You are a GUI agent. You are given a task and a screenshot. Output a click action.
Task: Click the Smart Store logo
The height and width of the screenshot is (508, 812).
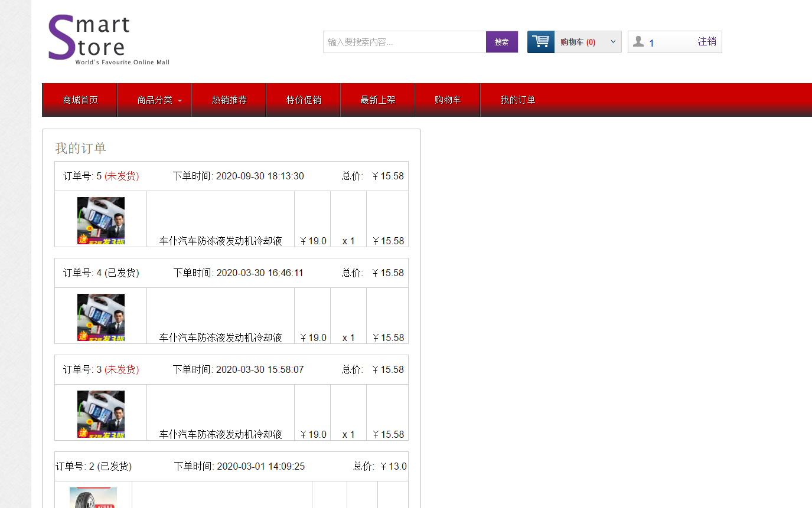108,40
